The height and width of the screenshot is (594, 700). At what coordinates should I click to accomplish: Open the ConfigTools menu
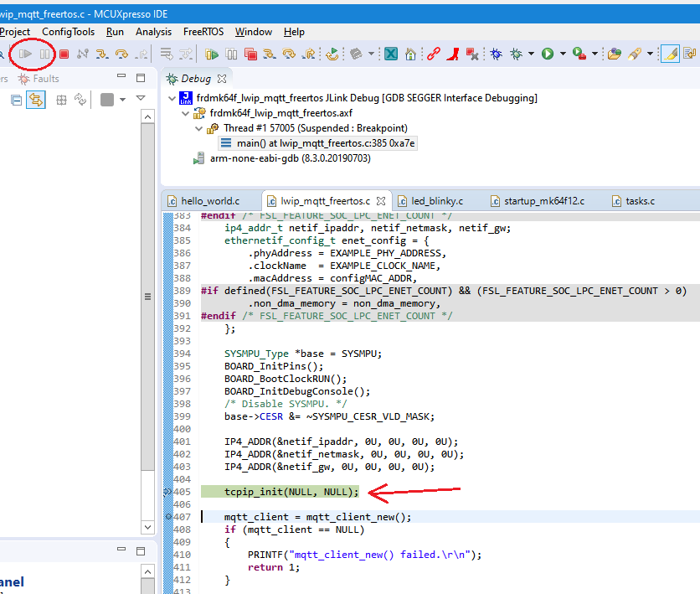tap(69, 32)
